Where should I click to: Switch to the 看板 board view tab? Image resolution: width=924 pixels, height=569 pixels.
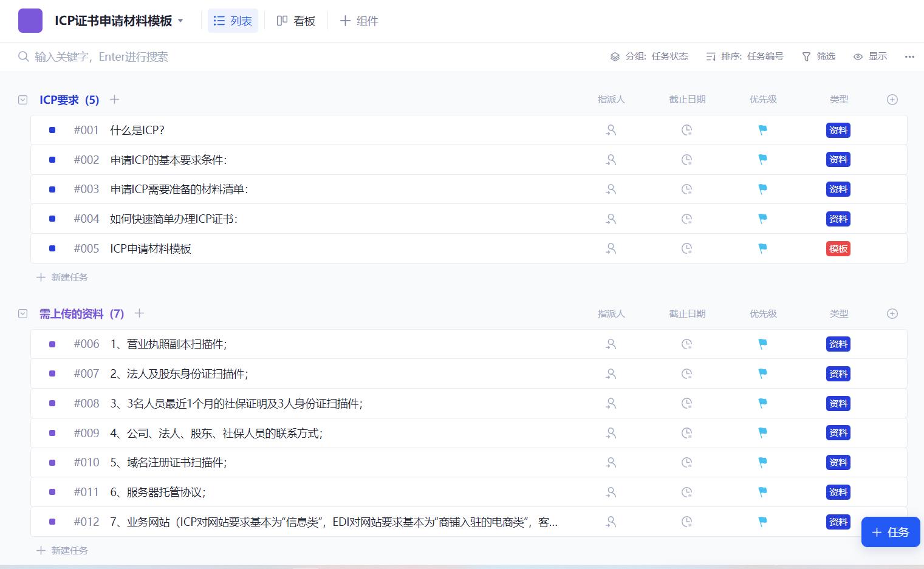tap(296, 21)
